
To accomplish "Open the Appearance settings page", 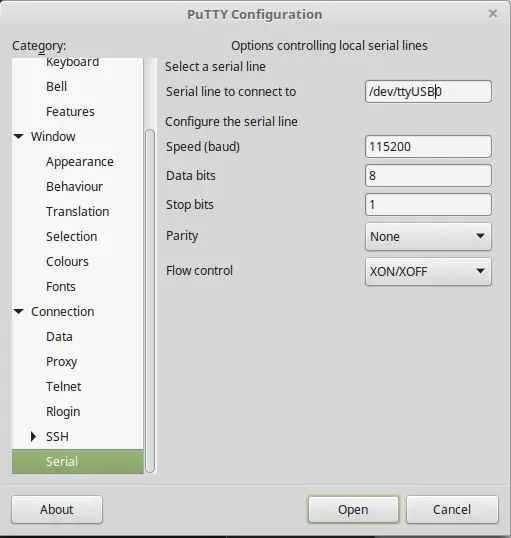I will coord(80,162).
